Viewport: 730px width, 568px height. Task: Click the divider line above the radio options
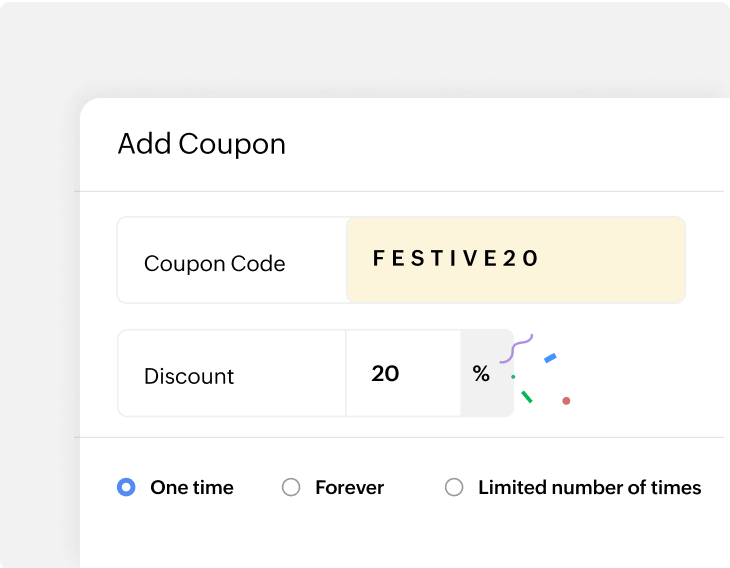(x=400, y=437)
